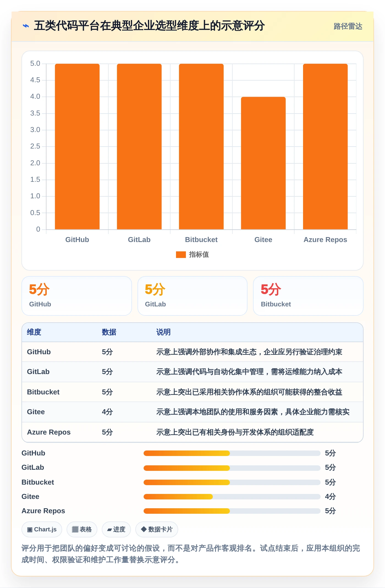Screen dimensions: 385x588
Task: Click the Azure Repos x-axis label
Action: (325, 240)
